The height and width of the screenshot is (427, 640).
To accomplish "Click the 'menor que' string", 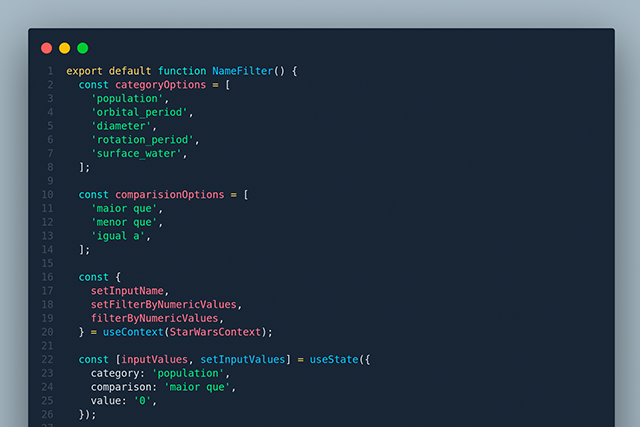I will pos(124,222).
